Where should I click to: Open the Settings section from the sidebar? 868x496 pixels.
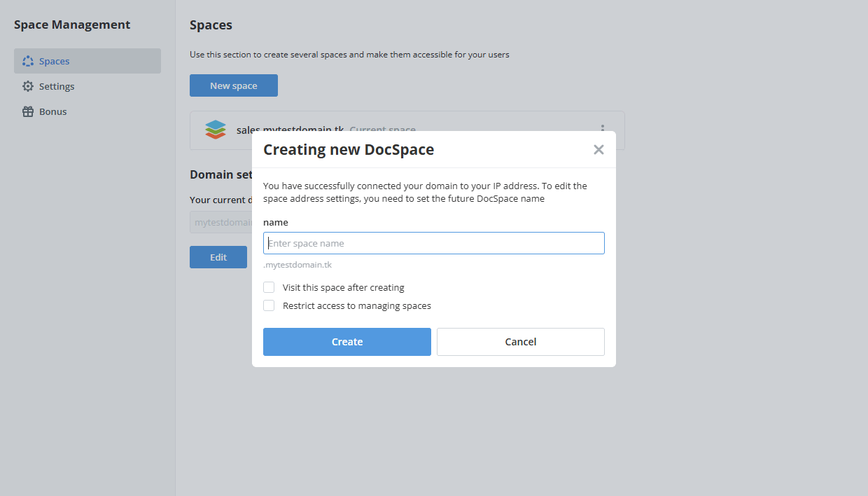(57, 85)
